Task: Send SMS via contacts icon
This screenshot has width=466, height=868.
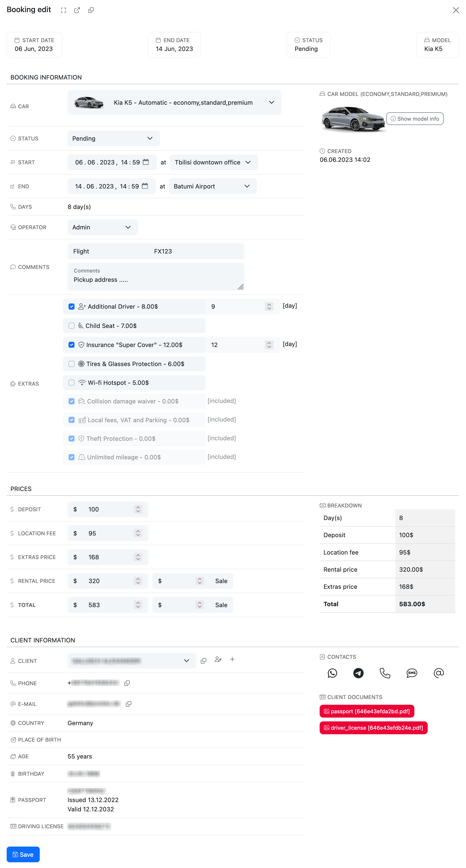Action: tap(411, 673)
